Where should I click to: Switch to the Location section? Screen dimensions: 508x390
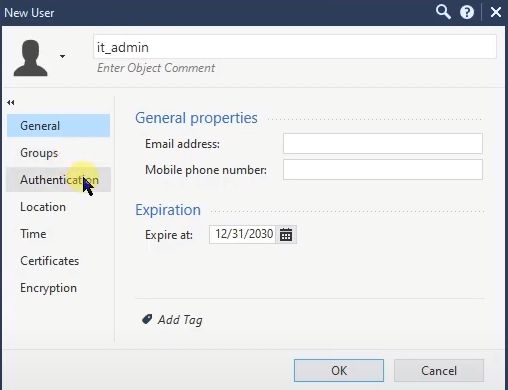click(58, 207)
